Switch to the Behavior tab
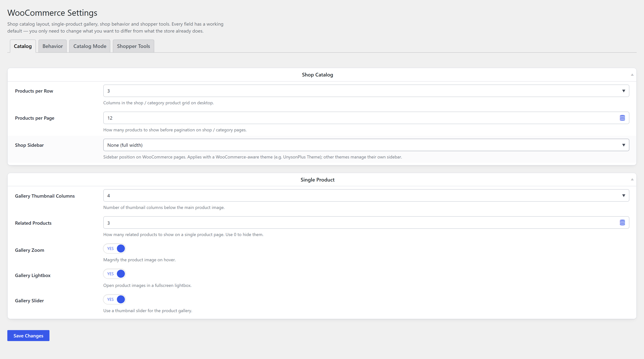This screenshot has height=359, width=644. pos(53,46)
